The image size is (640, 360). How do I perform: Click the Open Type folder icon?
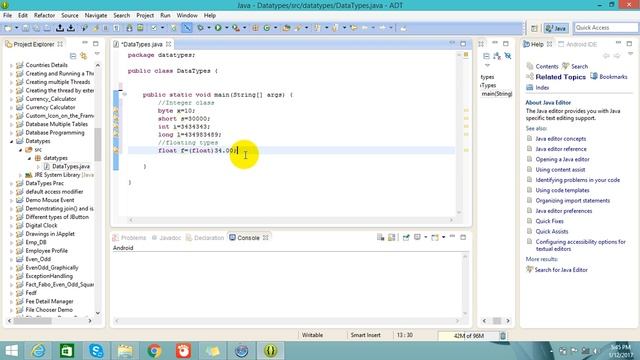pos(286,28)
